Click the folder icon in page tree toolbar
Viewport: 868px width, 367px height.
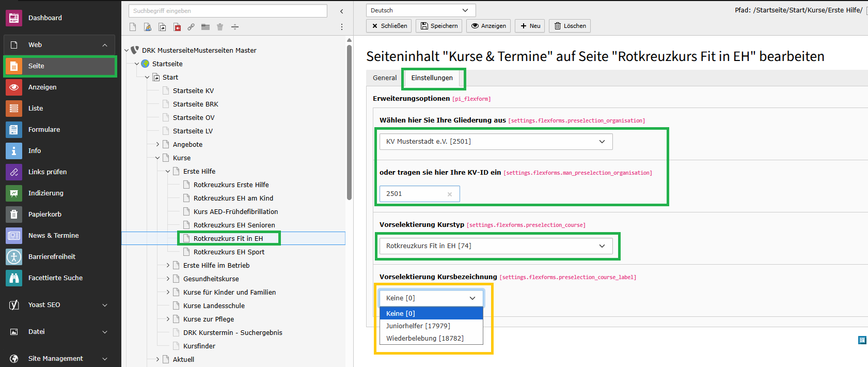(206, 27)
